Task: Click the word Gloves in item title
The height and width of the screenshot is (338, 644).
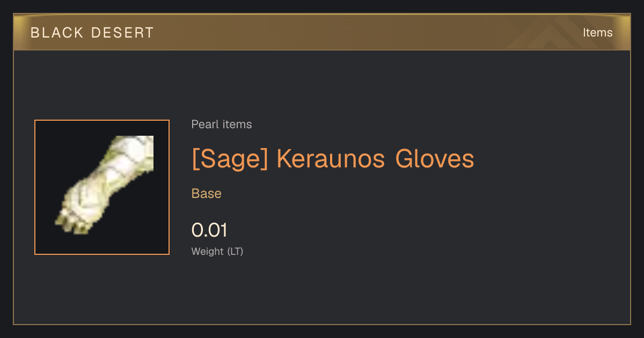Action: [435, 159]
